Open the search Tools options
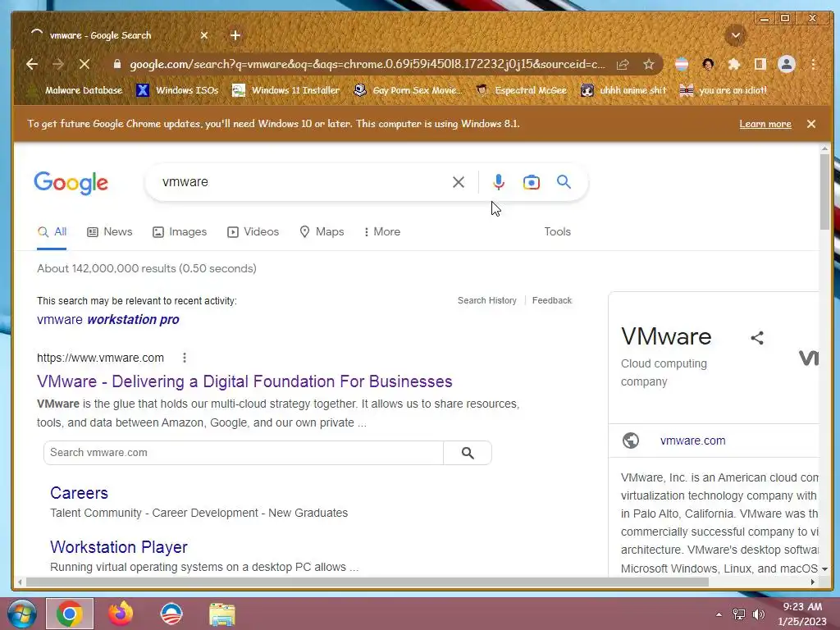This screenshot has width=840, height=630. [x=557, y=232]
